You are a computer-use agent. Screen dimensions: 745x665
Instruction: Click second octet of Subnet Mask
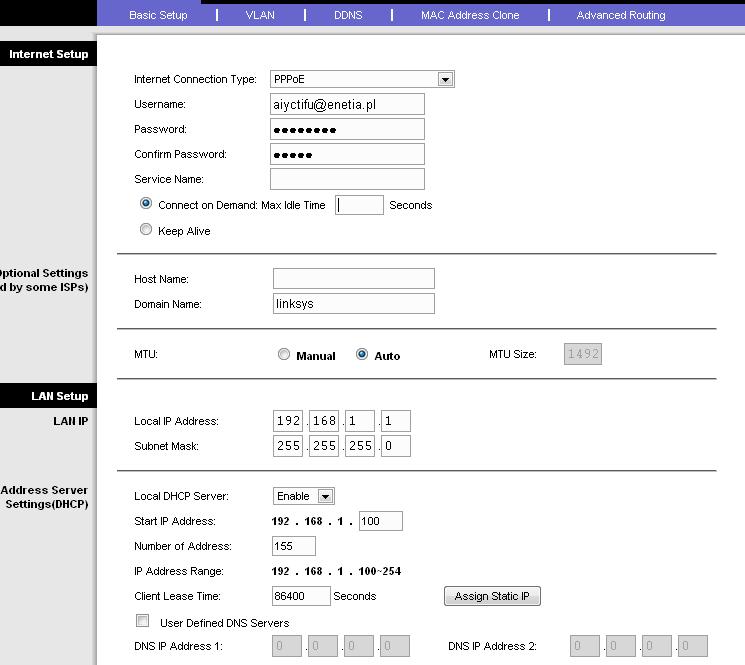(324, 446)
